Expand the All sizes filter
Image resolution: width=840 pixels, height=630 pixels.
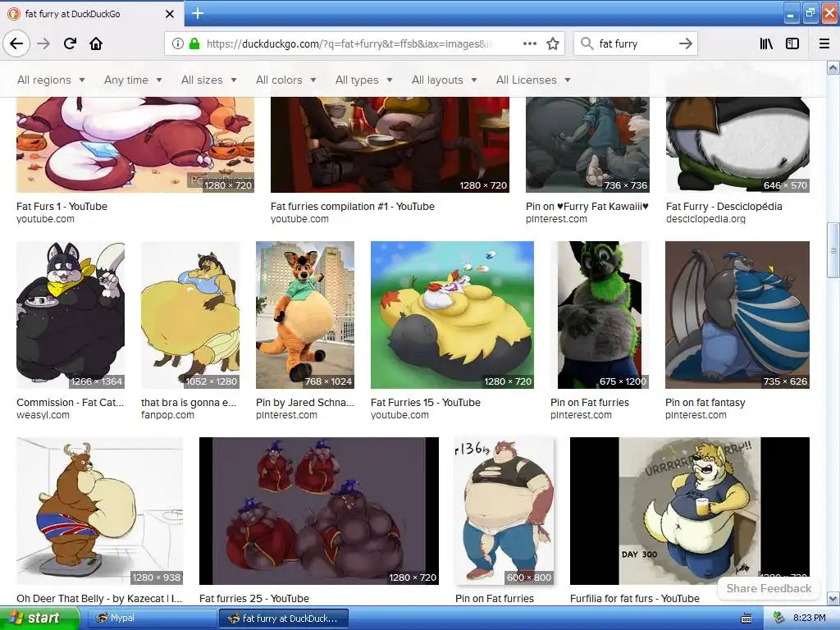pyautogui.click(x=209, y=80)
